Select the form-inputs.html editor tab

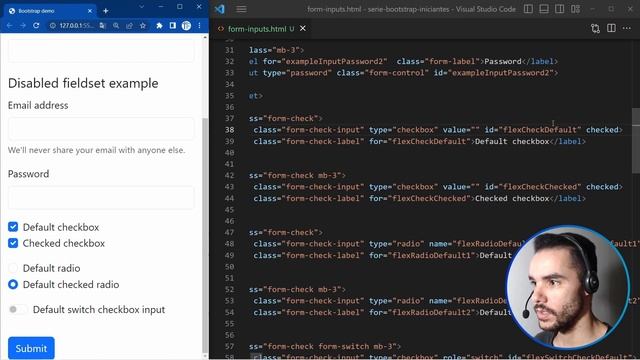(x=261, y=29)
